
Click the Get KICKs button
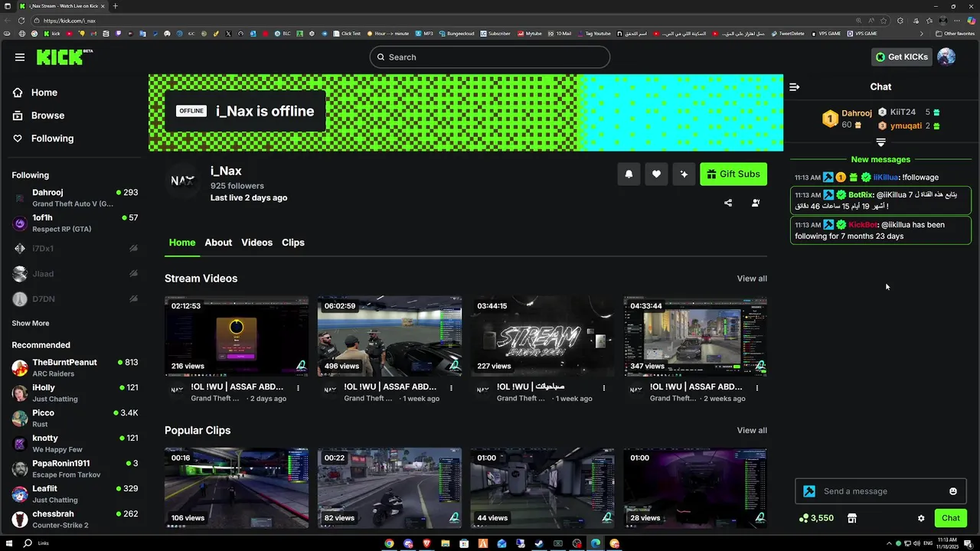click(901, 57)
